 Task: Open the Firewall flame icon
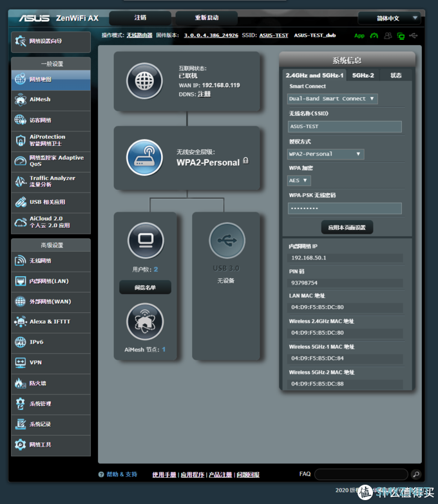coord(20,383)
